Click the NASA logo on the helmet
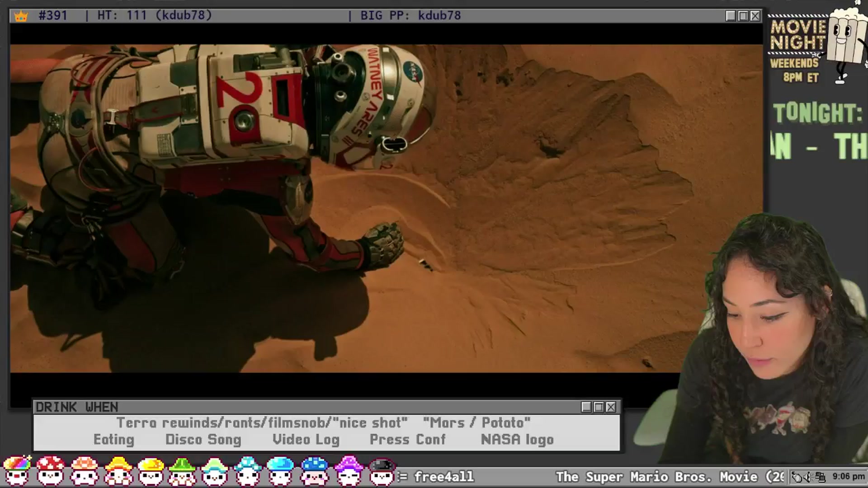The width and height of the screenshot is (868, 488). click(412, 73)
